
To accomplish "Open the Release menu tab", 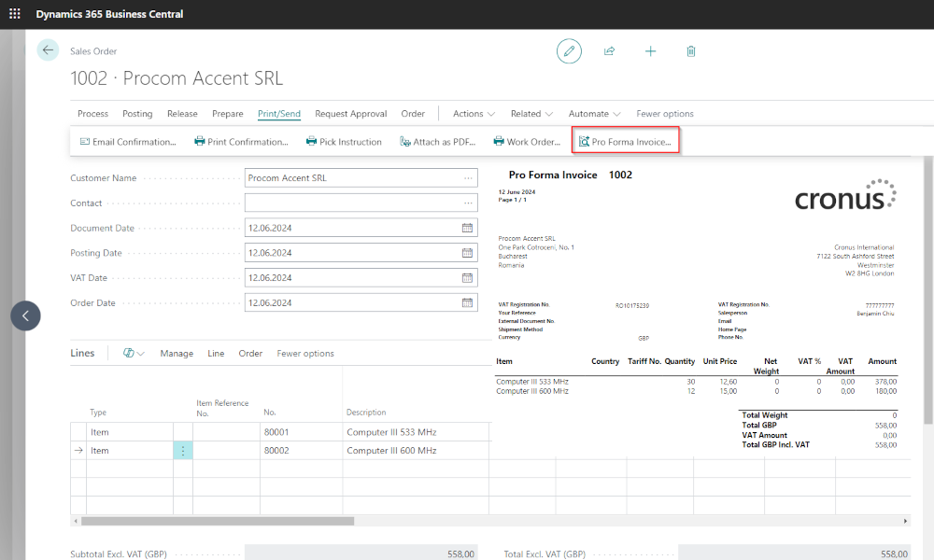I will (182, 114).
